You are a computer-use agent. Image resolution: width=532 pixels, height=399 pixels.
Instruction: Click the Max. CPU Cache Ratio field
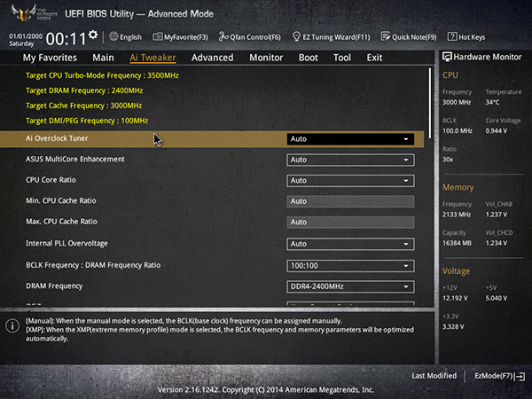tap(350, 222)
